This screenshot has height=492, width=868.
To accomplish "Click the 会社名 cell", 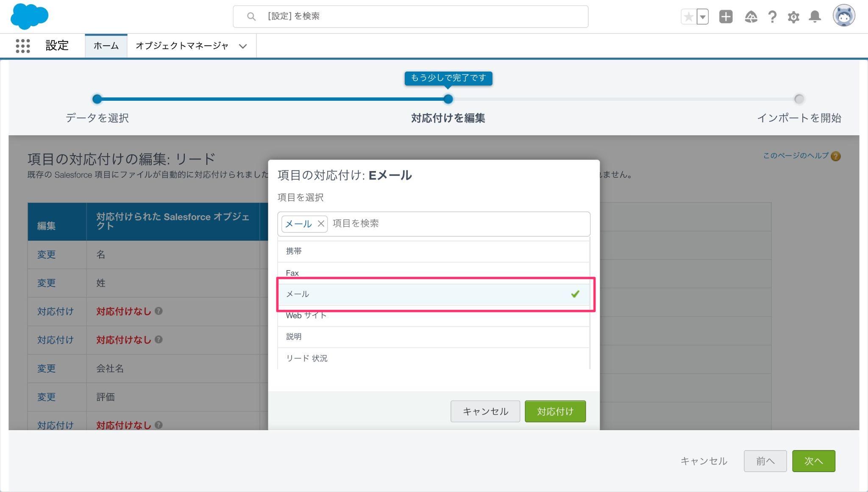I will click(x=173, y=368).
